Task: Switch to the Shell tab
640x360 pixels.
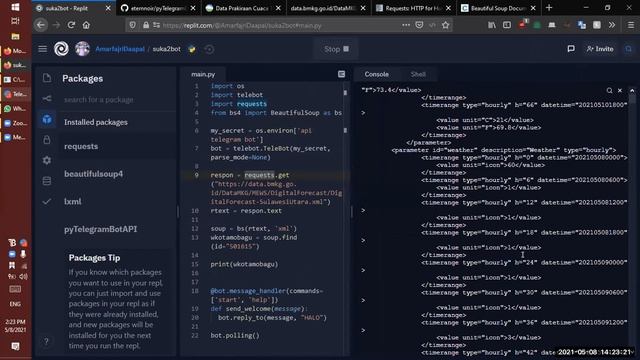Action: [418, 74]
